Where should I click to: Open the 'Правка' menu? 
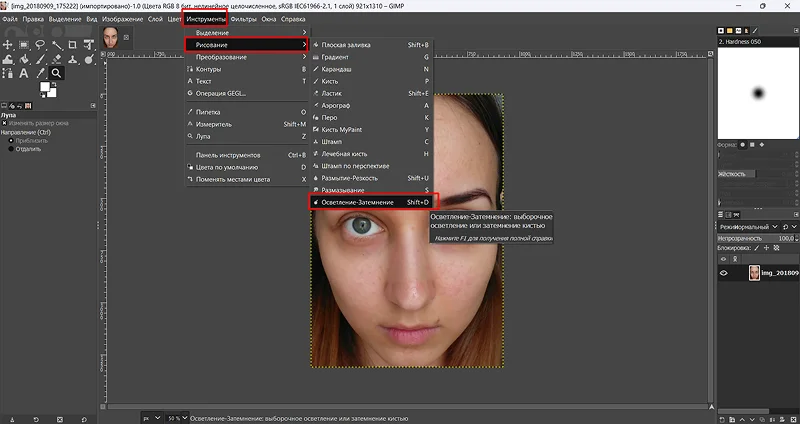coord(33,19)
